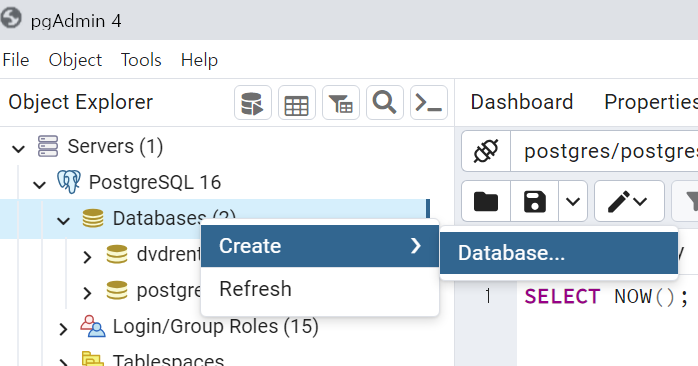This screenshot has height=366, width=698.
Task: Expand the dvdrental database node
Action: (x=87, y=256)
